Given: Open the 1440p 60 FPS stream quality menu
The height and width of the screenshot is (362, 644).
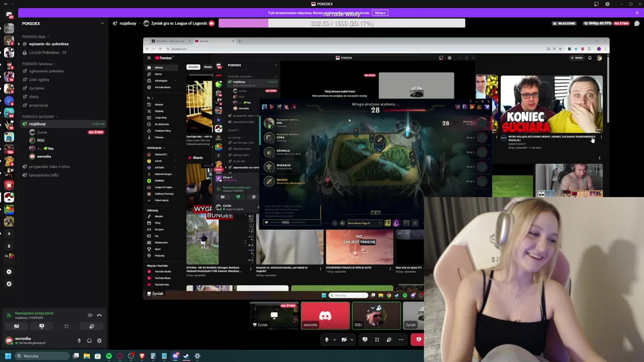Looking at the screenshot, I should point(598,23).
